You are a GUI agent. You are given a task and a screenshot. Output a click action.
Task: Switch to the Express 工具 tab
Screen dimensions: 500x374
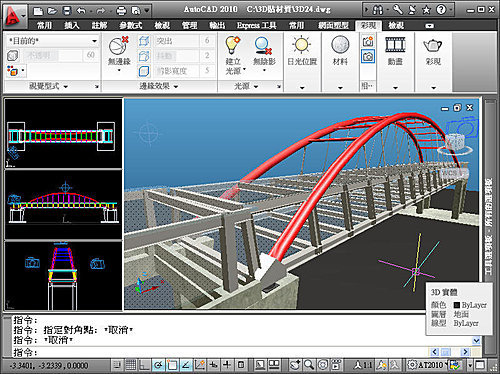coord(257,25)
